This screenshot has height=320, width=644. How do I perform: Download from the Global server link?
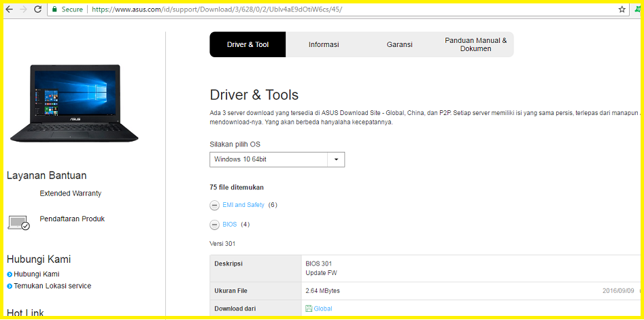323,308
